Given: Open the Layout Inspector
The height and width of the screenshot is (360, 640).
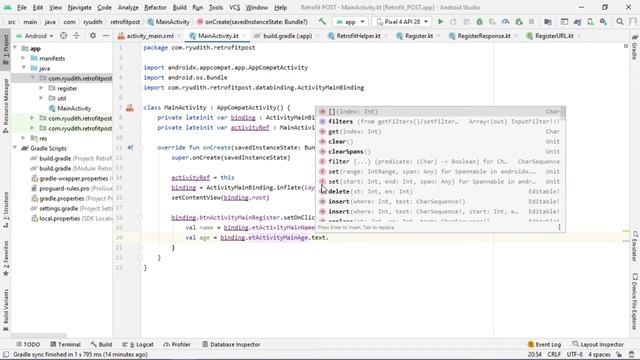Looking at the screenshot, I should (x=598, y=344).
